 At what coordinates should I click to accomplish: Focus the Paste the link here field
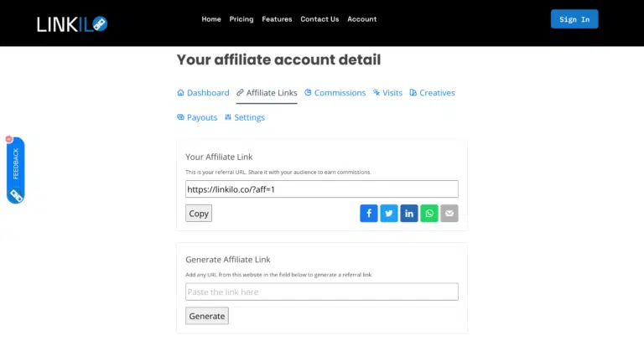(322, 292)
